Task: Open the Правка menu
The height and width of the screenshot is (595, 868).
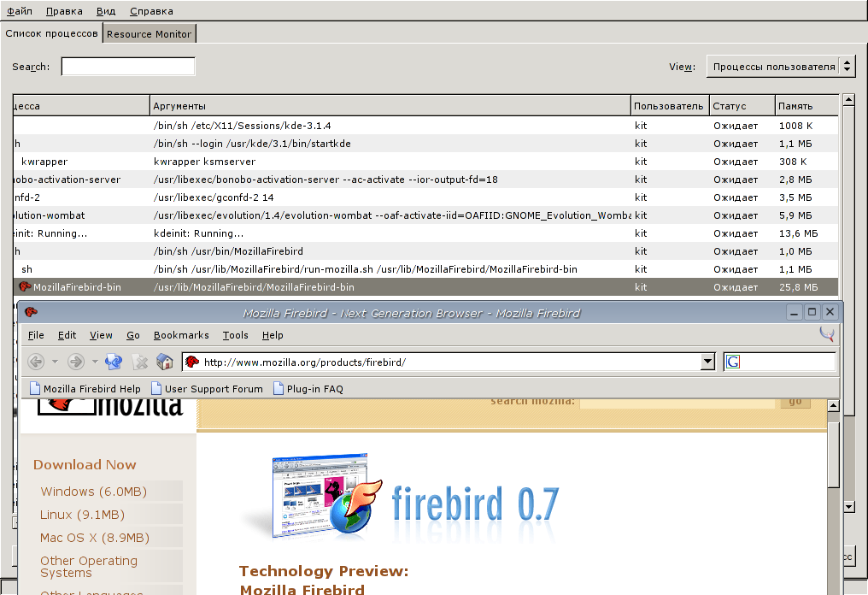Action: [64, 11]
